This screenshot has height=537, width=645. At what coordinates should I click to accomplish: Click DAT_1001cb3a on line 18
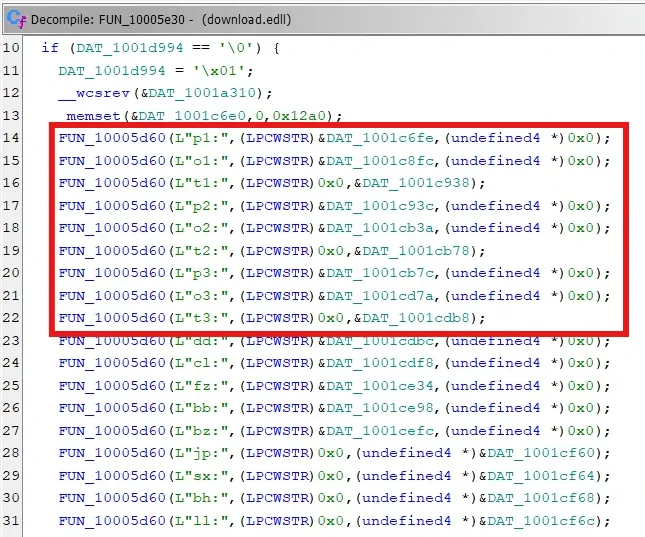tap(380, 228)
